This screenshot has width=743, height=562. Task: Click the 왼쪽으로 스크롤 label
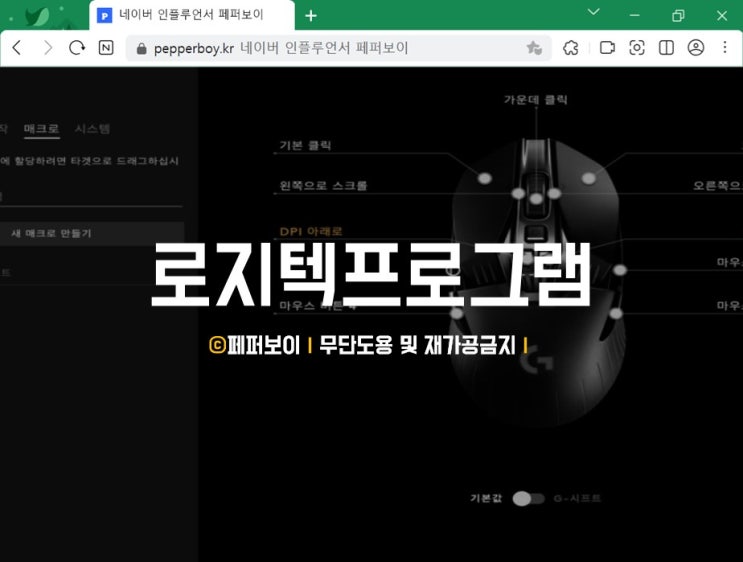click(x=323, y=185)
